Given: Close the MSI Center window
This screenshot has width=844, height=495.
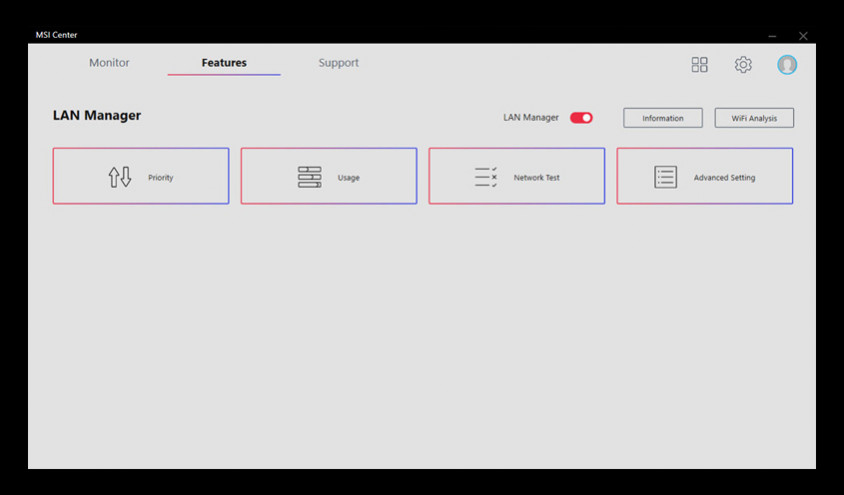Looking at the screenshot, I should [x=803, y=36].
